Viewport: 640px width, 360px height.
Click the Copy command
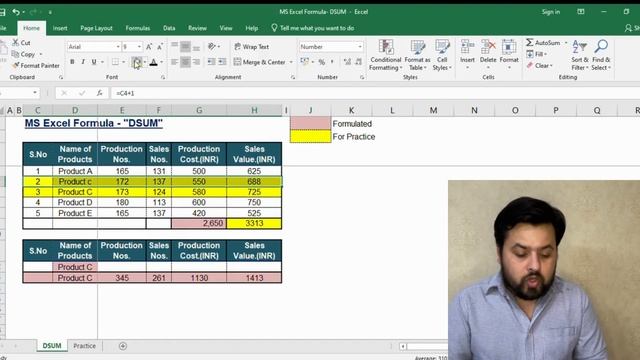click(x=24, y=54)
